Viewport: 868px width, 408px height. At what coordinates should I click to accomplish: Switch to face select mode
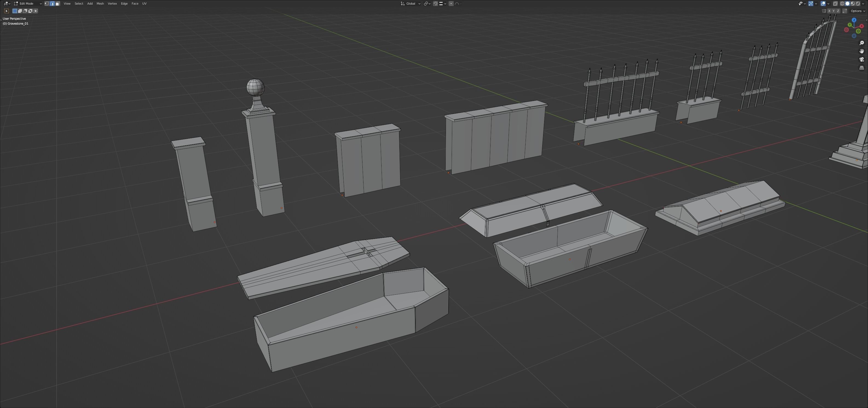click(57, 3)
